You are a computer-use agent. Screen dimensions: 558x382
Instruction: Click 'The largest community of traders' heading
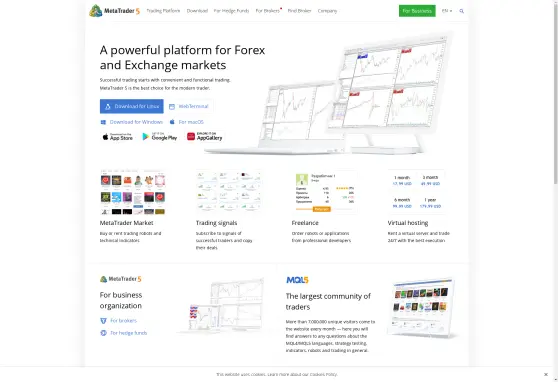(x=328, y=302)
